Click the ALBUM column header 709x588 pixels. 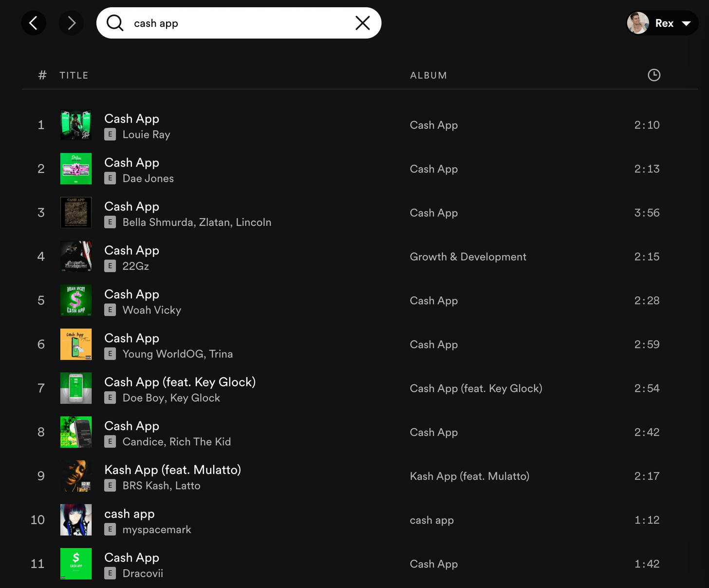pyautogui.click(x=428, y=76)
